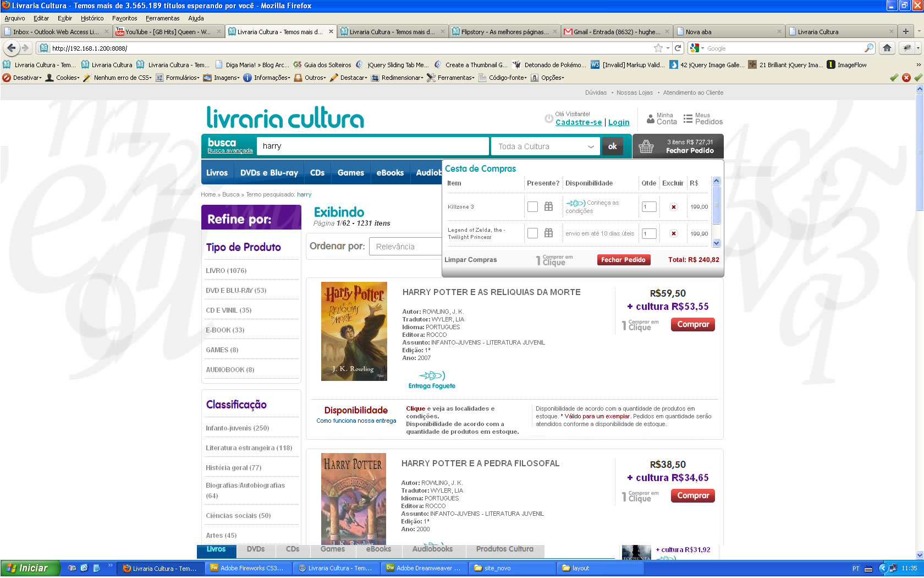924x578 pixels.
Task: Switch to the Flipstory browser tab
Action: point(504,31)
